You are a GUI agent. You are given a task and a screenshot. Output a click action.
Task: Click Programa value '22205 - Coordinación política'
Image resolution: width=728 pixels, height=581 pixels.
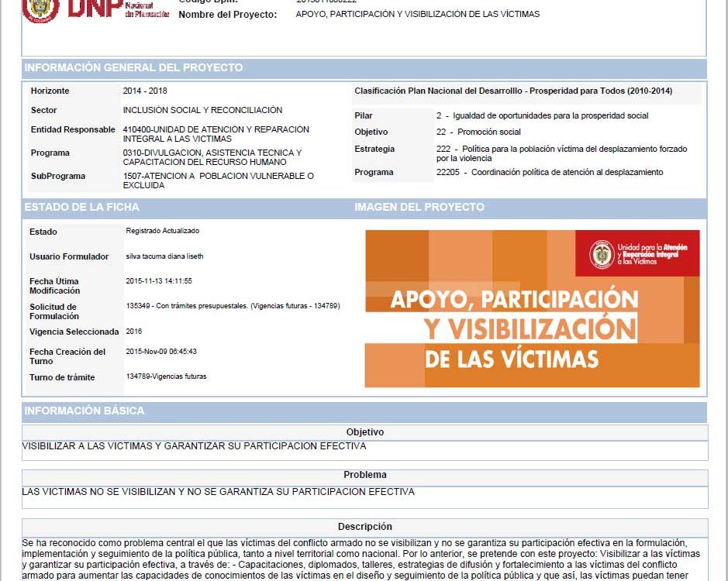pos(550,172)
